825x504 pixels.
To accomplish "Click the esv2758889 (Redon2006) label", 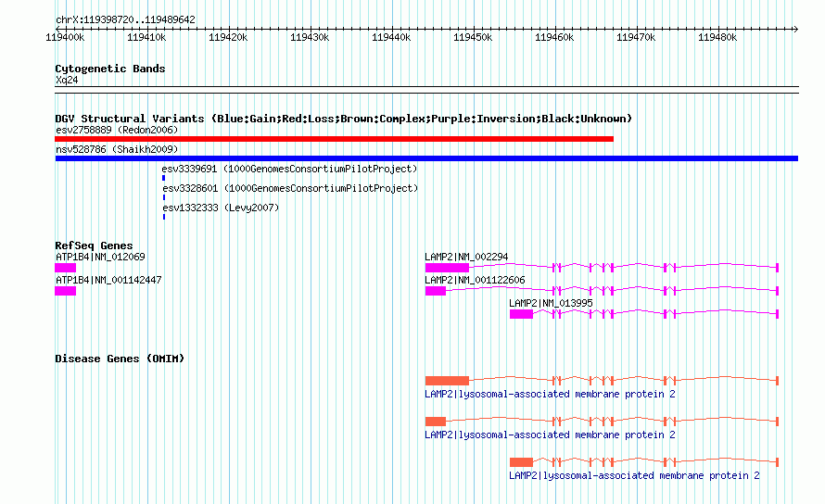I will pos(117,130).
